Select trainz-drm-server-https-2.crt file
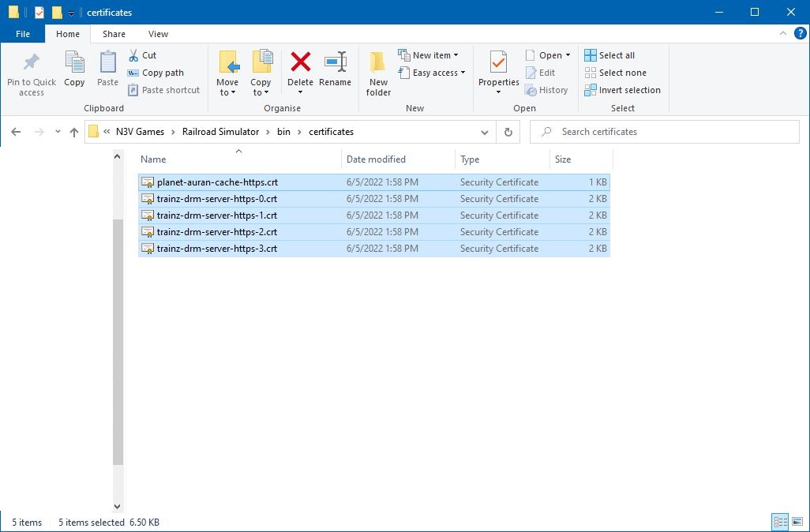Image resolution: width=810 pixels, height=532 pixels. point(374,232)
